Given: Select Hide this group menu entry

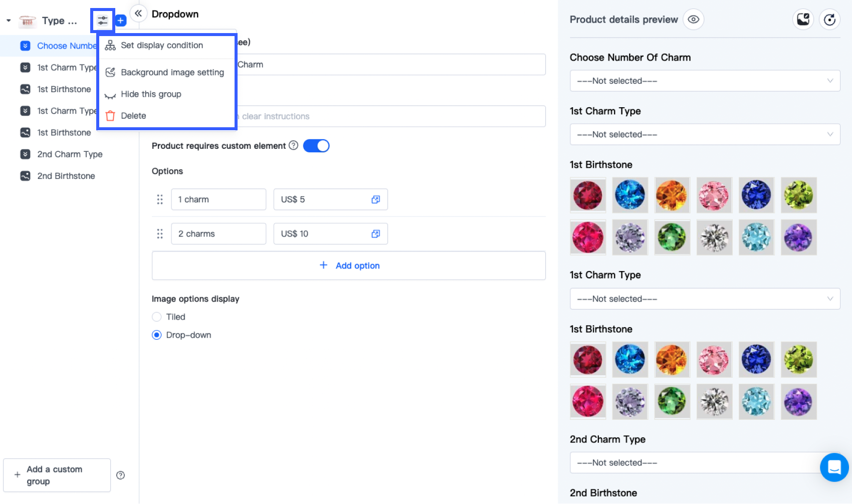Looking at the screenshot, I should point(151,94).
